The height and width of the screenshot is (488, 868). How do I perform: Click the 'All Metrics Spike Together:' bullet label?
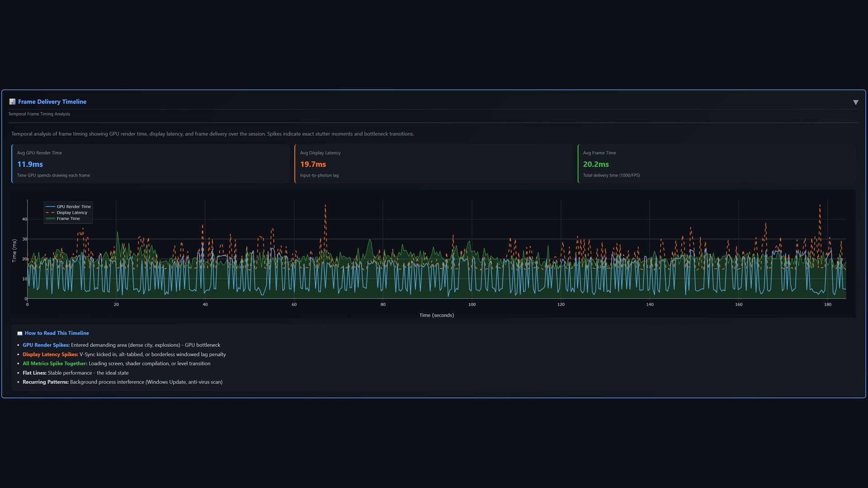click(55, 363)
